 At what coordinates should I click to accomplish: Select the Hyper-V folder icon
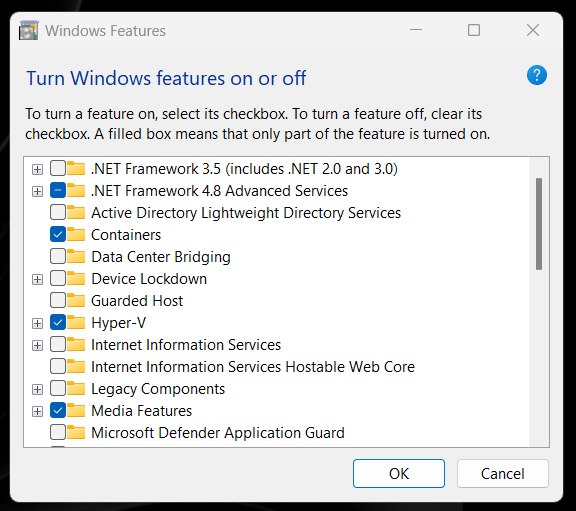tap(76, 322)
